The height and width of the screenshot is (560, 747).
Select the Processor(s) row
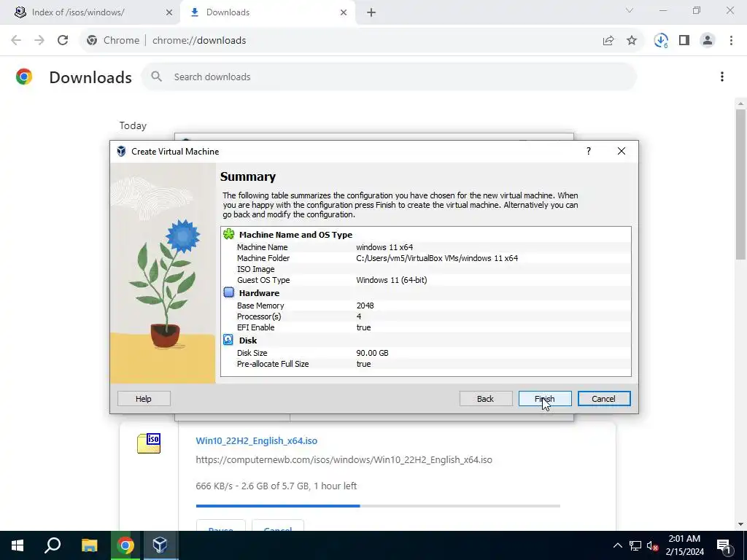425,316
